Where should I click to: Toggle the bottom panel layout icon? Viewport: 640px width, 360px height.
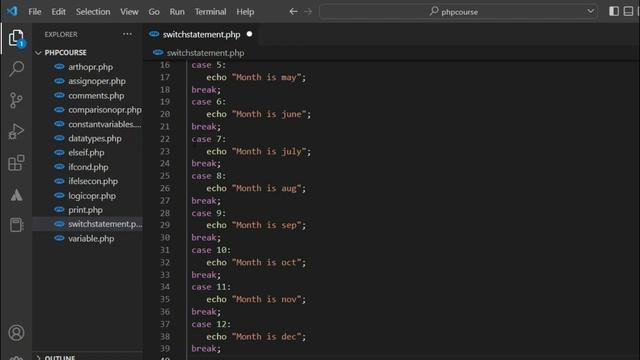pos(628,11)
